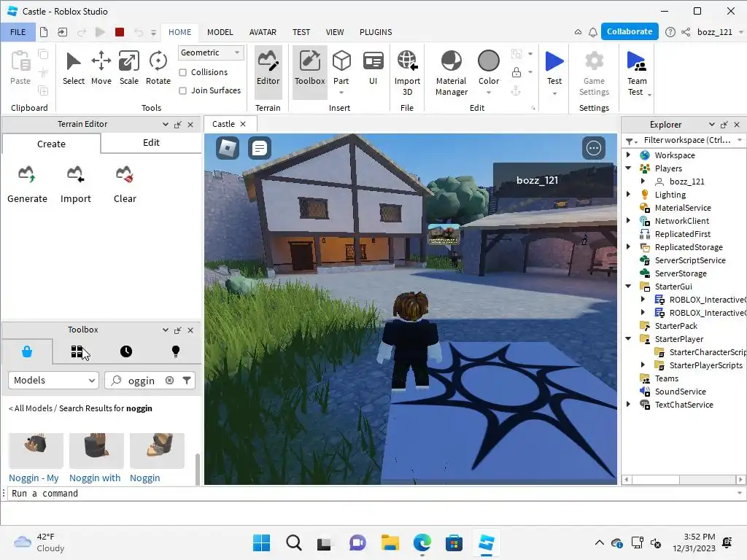The width and height of the screenshot is (747, 560).
Task: Open the Geometric mode dropdown
Action: pos(211,52)
